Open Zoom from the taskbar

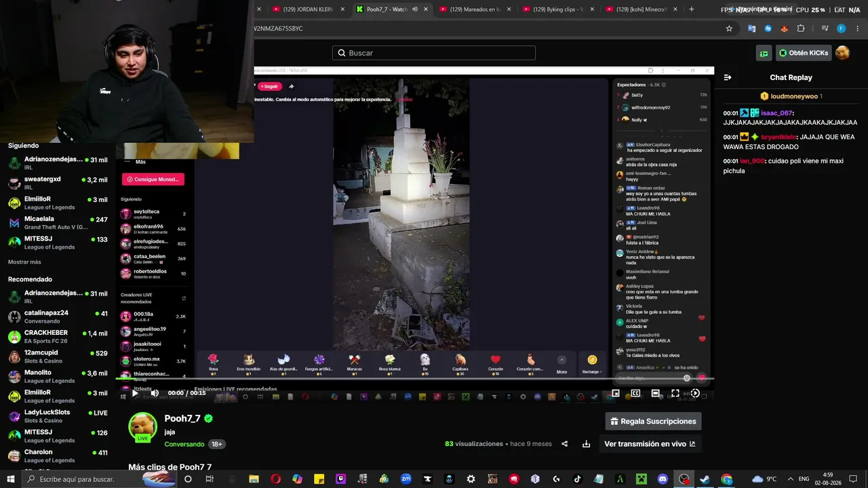pos(406,479)
